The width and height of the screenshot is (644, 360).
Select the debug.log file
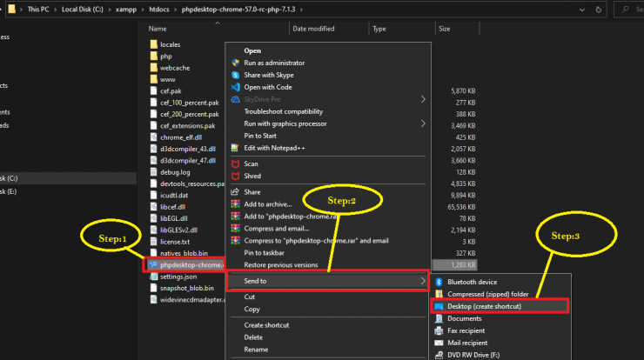coord(176,172)
